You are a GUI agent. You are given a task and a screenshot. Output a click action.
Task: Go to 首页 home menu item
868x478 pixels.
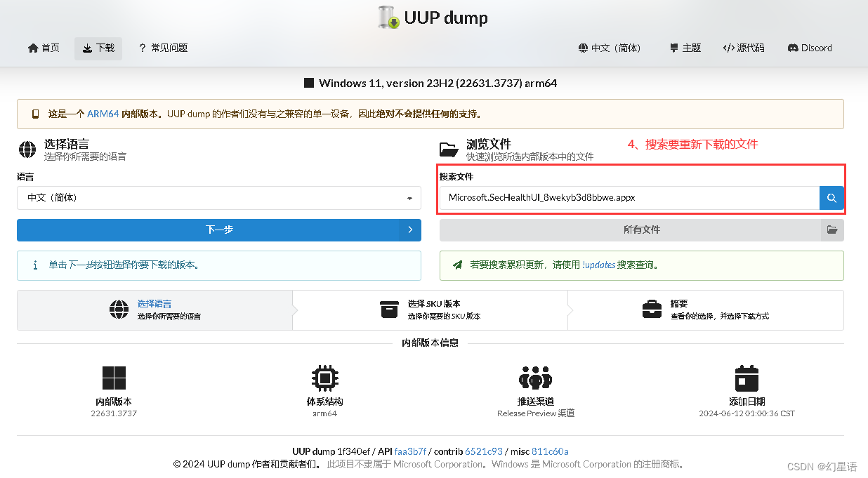[44, 48]
